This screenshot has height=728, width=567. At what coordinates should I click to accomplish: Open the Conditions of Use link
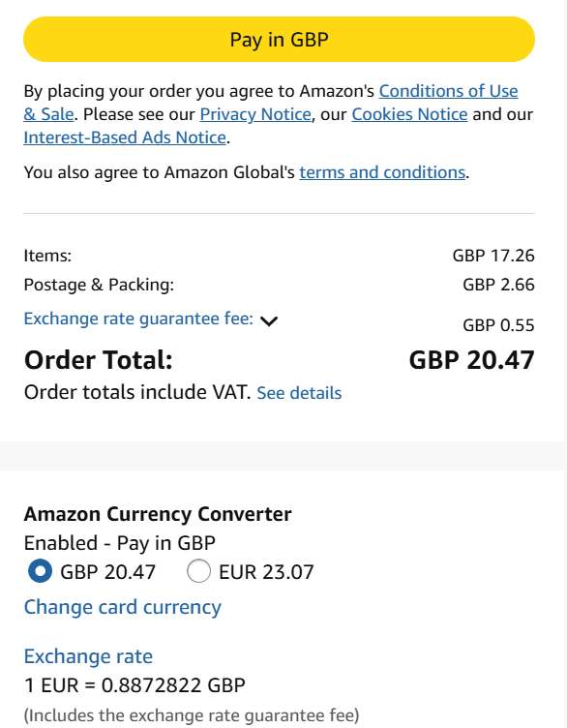[448, 91]
